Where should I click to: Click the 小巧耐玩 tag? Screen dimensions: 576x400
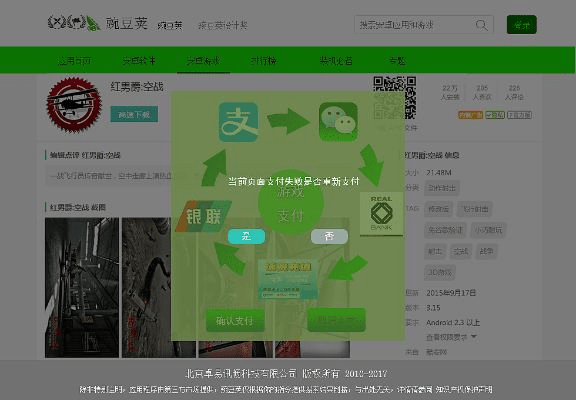pyautogui.click(x=488, y=230)
